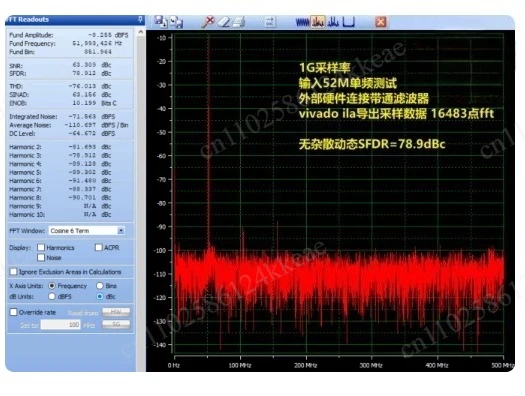This screenshot has width=525, height=396.
Task: Click the Integrated Noise value
Action: 82,116
